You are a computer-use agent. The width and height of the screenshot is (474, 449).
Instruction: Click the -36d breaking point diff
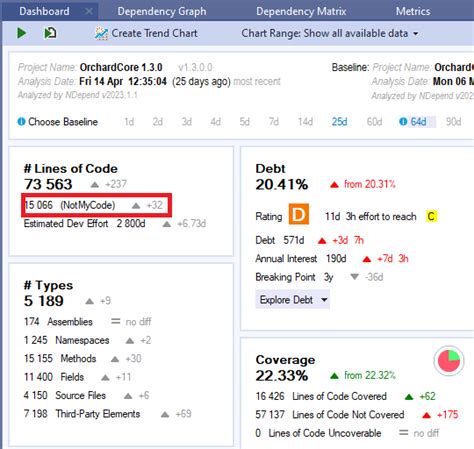(374, 277)
